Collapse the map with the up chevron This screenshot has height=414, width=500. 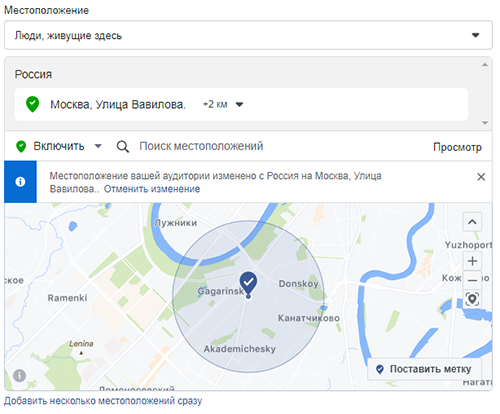coord(472,222)
